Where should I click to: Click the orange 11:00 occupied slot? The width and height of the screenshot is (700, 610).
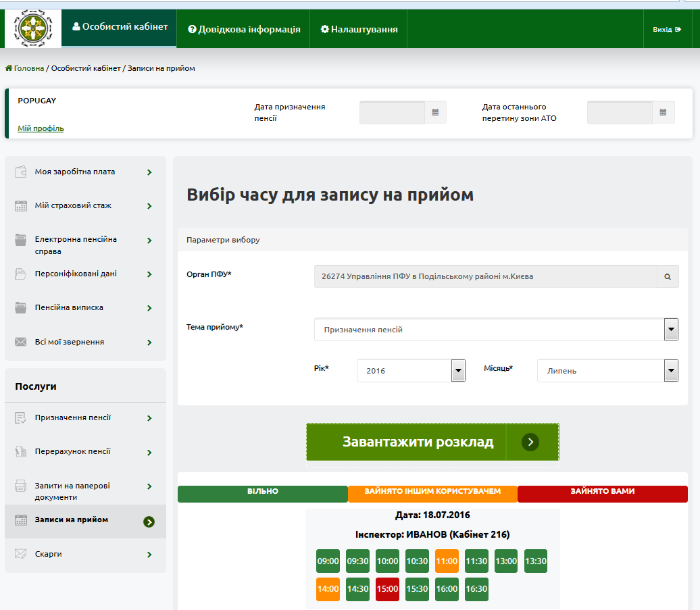tap(447, 561)
